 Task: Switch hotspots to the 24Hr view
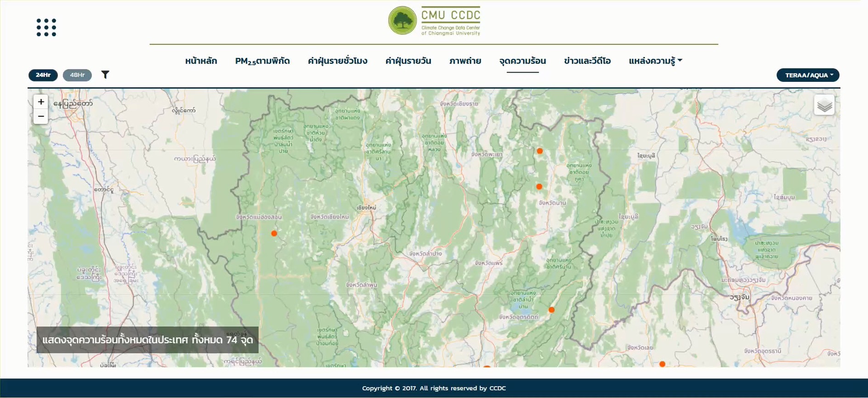pos(43,75)
